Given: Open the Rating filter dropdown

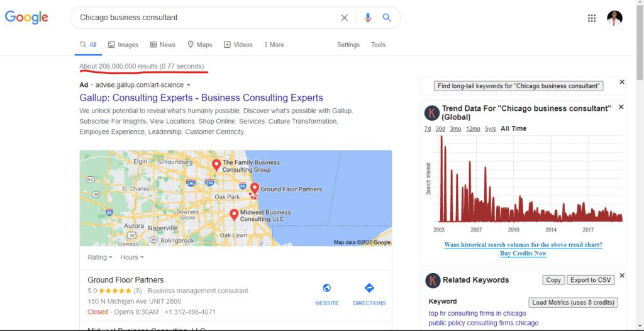Looking at the screenshot, I should point(100,257).
